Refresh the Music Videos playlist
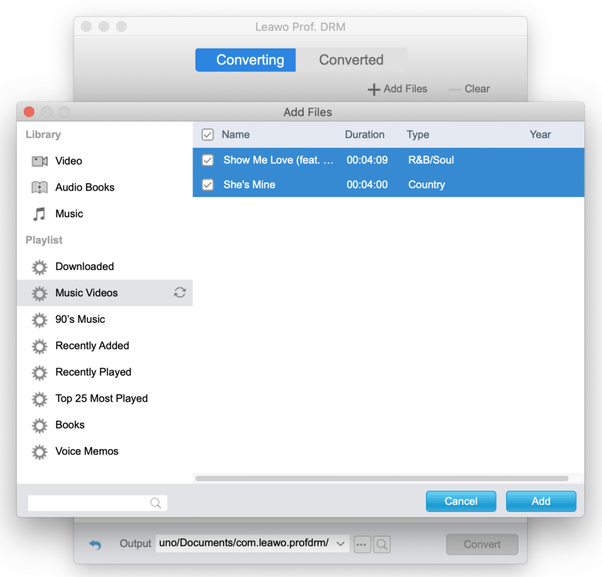The width and height of the screenshot is (602, 577). (180, 293)
